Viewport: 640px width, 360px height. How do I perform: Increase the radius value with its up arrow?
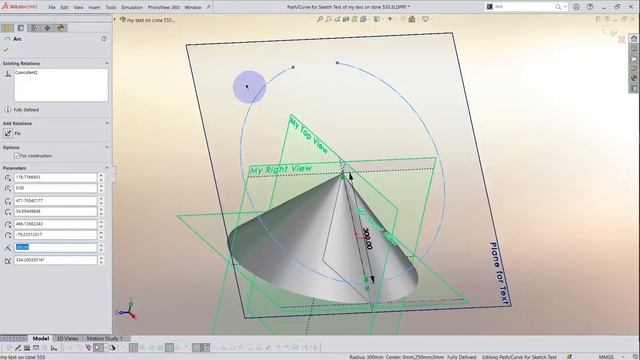101,245
